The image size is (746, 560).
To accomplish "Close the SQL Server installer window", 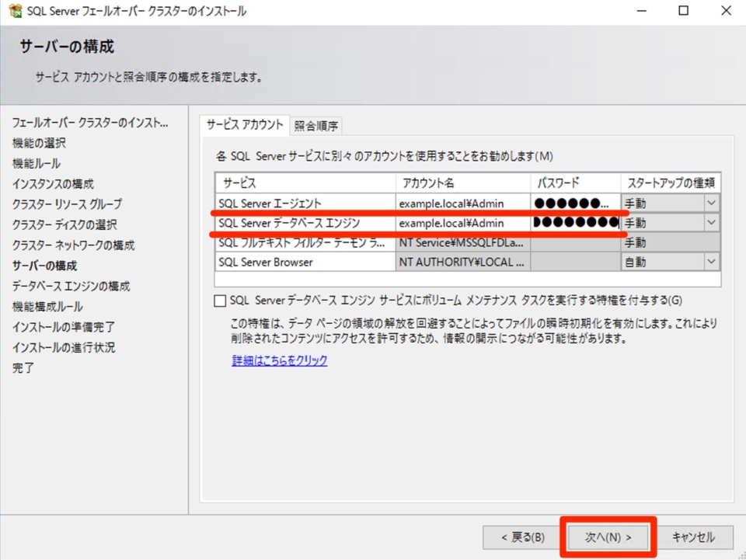I will [726, 10].
